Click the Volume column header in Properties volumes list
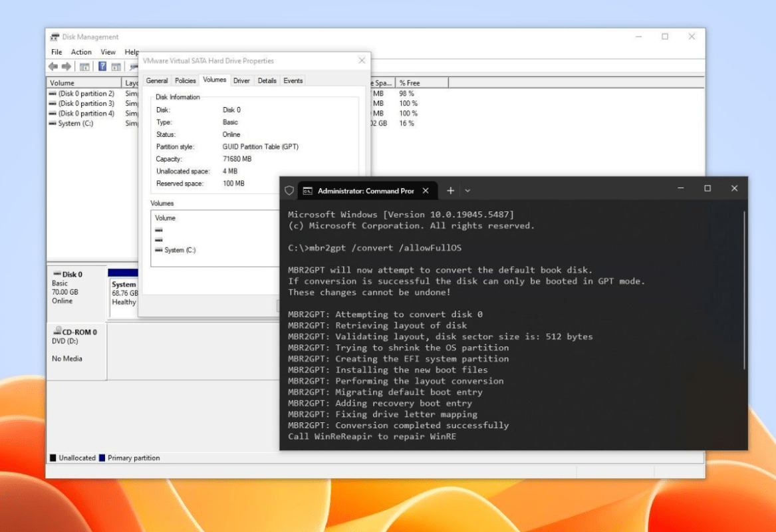776x532 pixels. (x=166, y=217)
